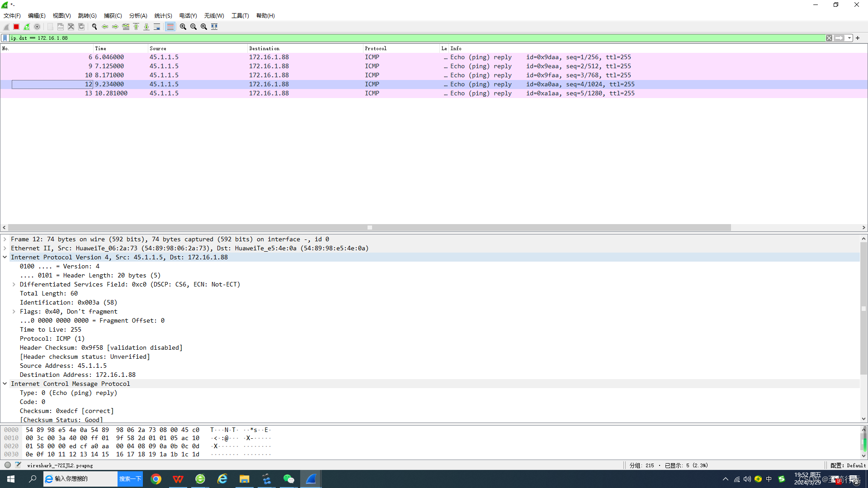
Task: Open the 工具(T) menu
Action: 240,16
